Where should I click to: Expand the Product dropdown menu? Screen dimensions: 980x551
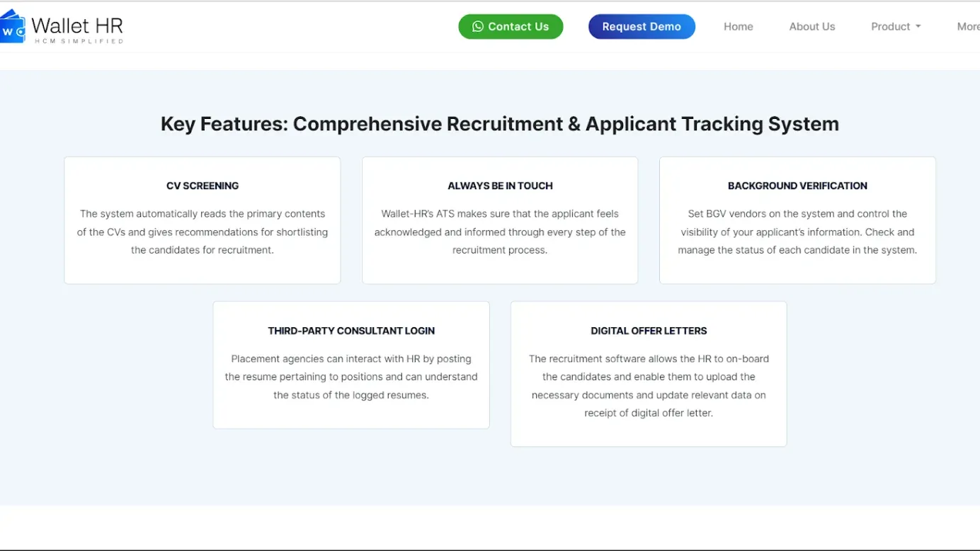pyautogui.click(x=896, y=26)
